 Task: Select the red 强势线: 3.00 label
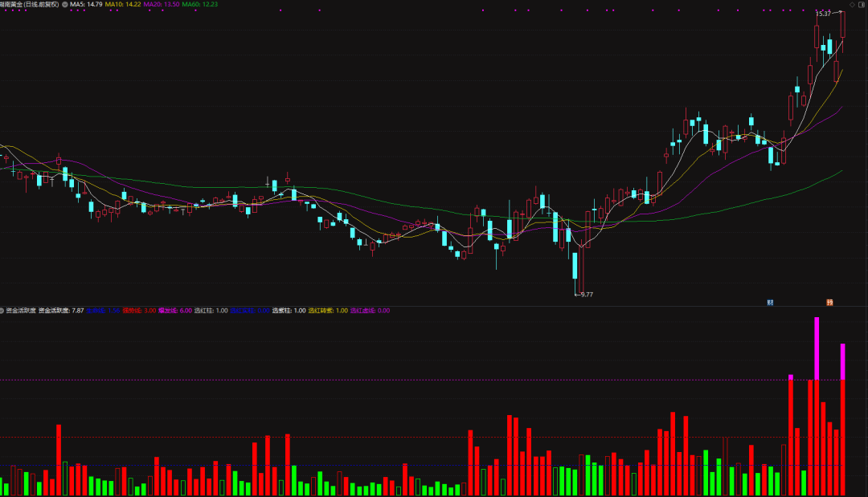138,310
